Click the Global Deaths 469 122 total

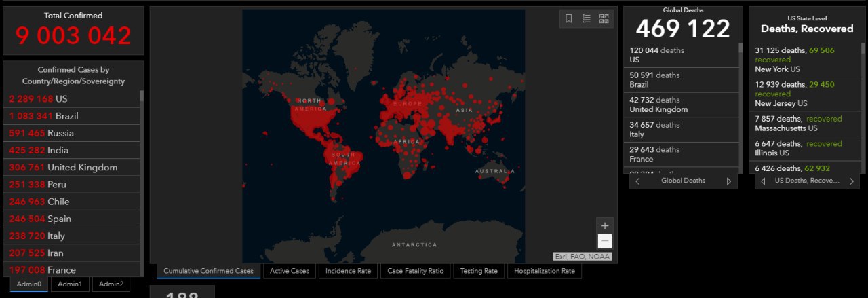point(683,29)
